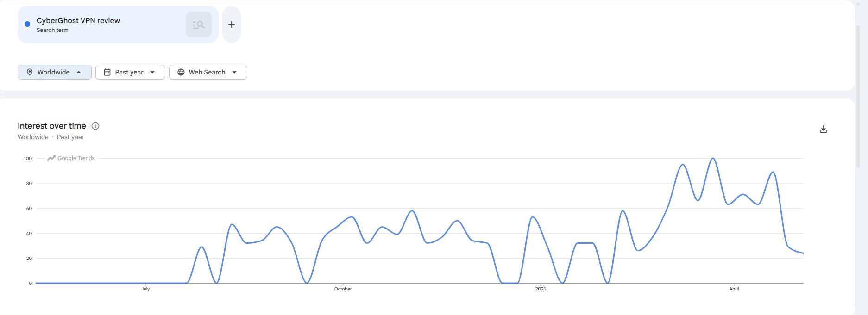868x315 pixels.
Task: Edit the CyberGhost VPN review search term
Action: [78, 20]
